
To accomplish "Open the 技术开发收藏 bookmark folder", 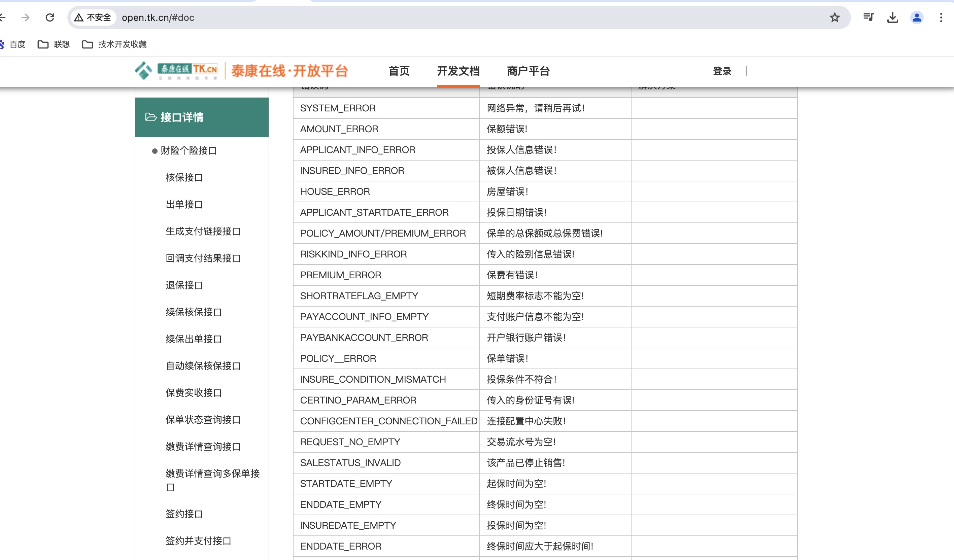I will click(114, 44).
